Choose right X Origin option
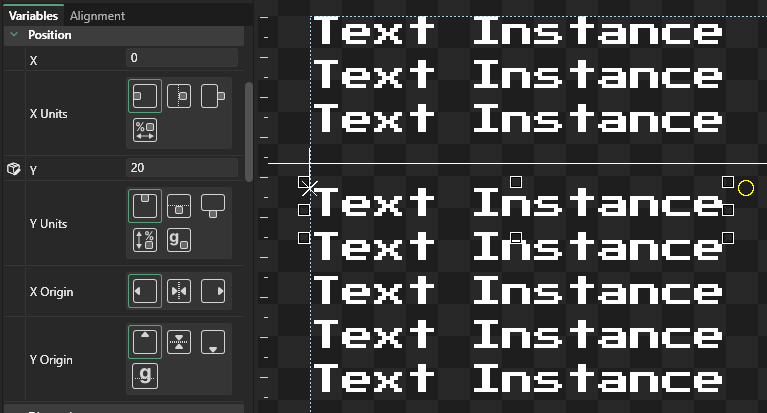The image size is (767, 413). pyautogui.click(x=213, y=292)
